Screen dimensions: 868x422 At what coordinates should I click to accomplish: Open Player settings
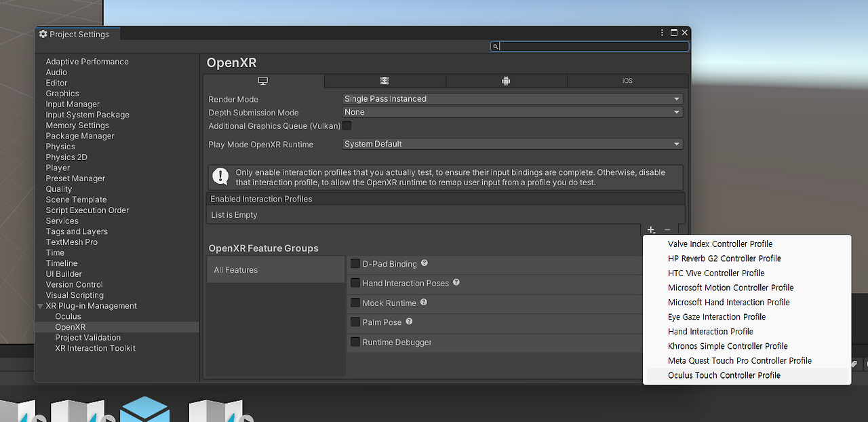point(58,168)
